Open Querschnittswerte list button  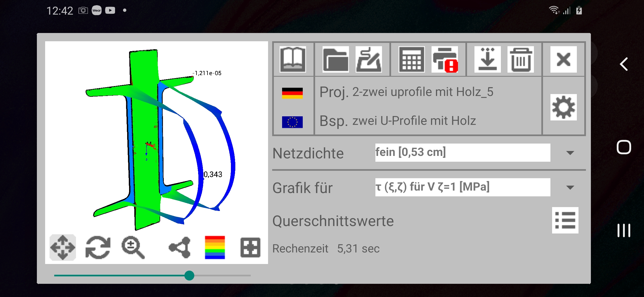point(565,220)
